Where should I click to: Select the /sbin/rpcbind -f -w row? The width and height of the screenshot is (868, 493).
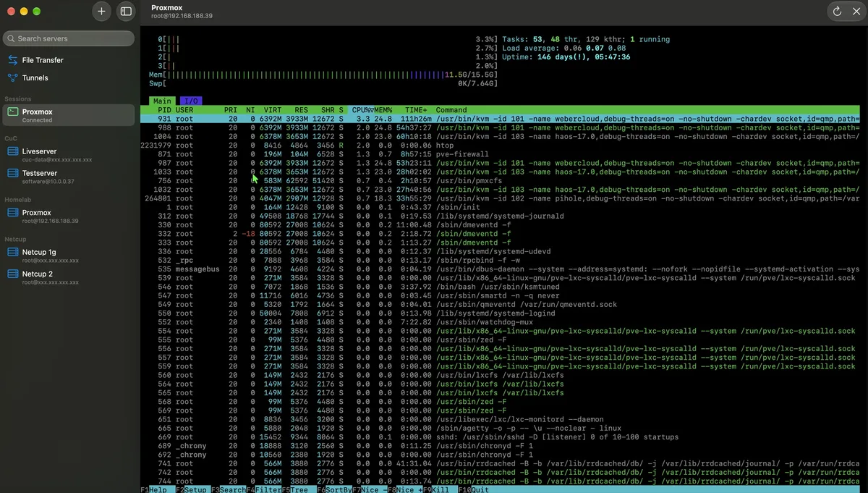(500, 261)
